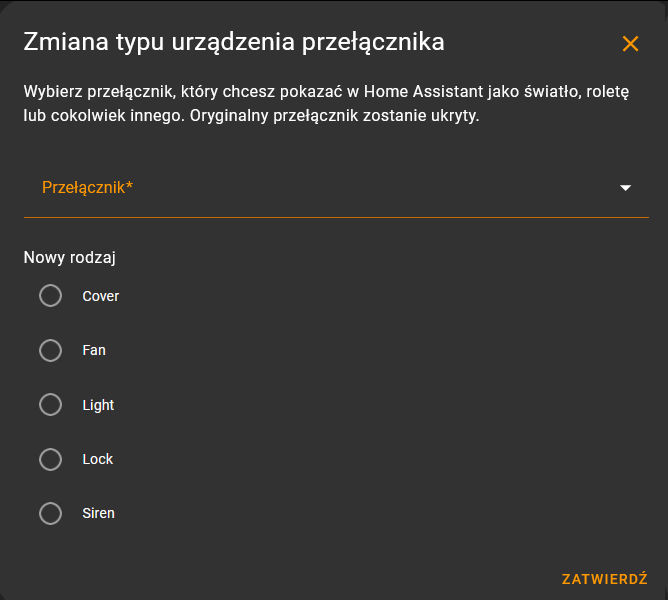Click the Nowy rodzaj section heading
The height and width of the screenshot is (600, 668).
(x=69, y=257)
